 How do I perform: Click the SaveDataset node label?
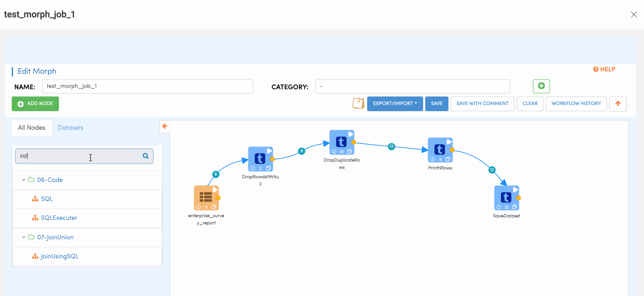tap(506, 216)
